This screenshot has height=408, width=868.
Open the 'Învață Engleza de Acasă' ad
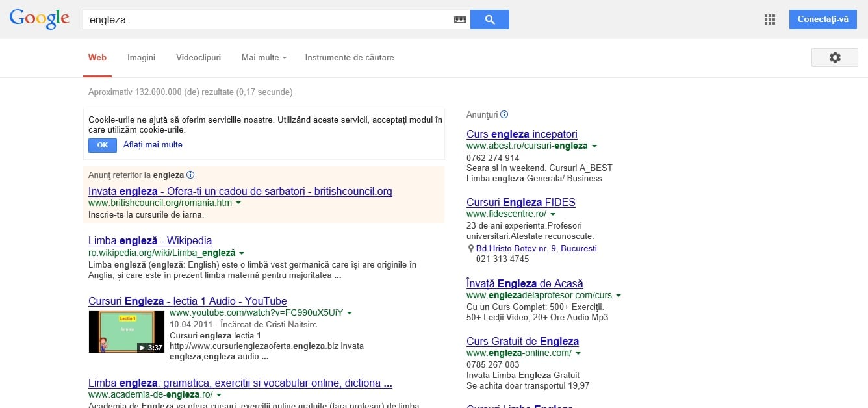point(525,283)
